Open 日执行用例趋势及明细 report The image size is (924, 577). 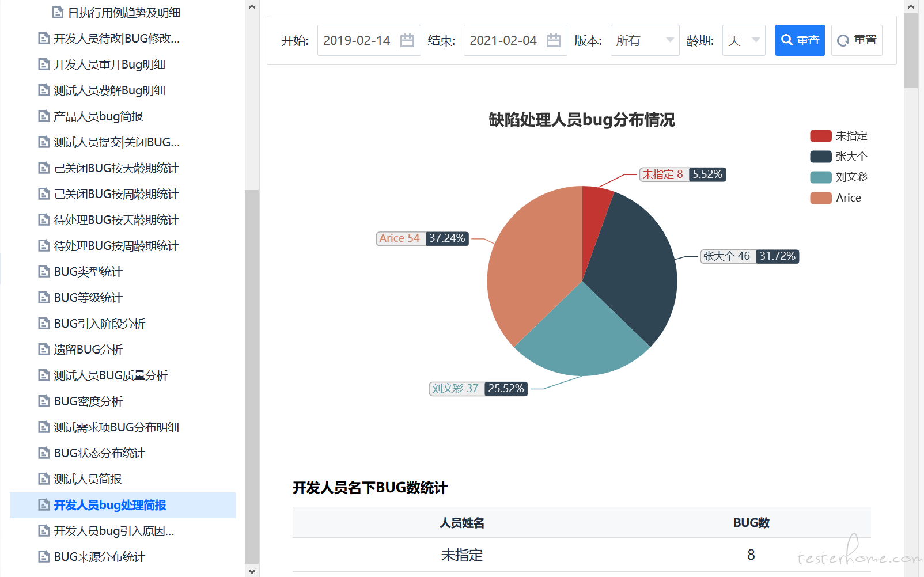[x=124, y=13]
